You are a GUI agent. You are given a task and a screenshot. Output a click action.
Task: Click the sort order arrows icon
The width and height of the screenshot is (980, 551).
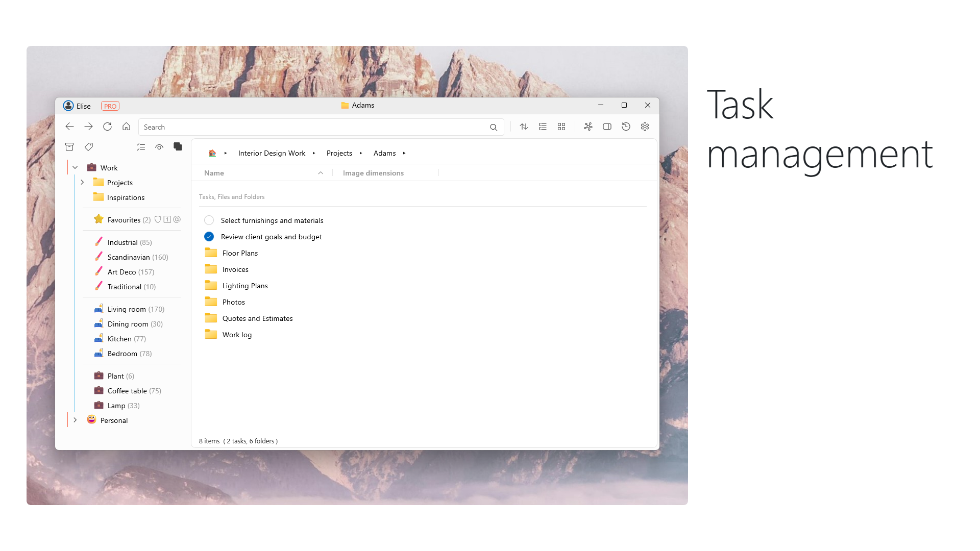click(524, 127)
